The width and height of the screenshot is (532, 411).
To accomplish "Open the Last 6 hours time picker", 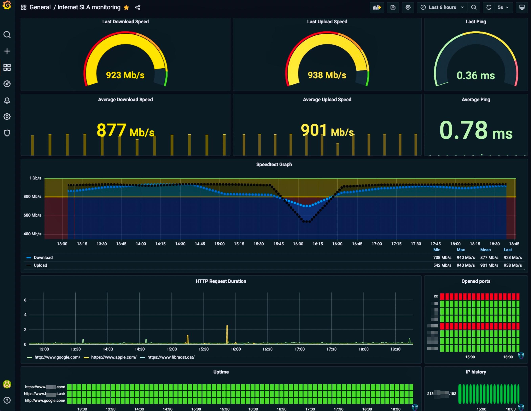I will pyautogui.click(x=442, y=8).
